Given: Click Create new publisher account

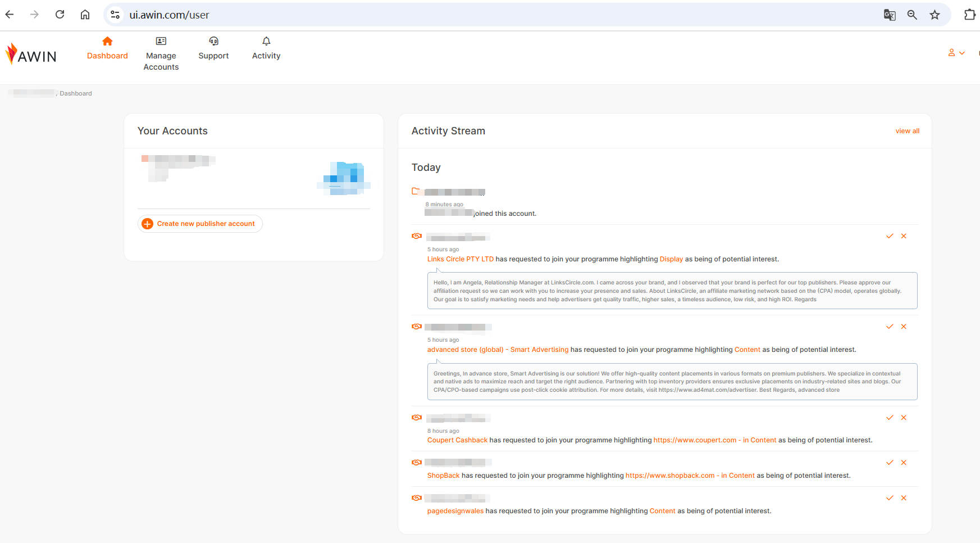Looking at the screenshot, I should [200, 224].
